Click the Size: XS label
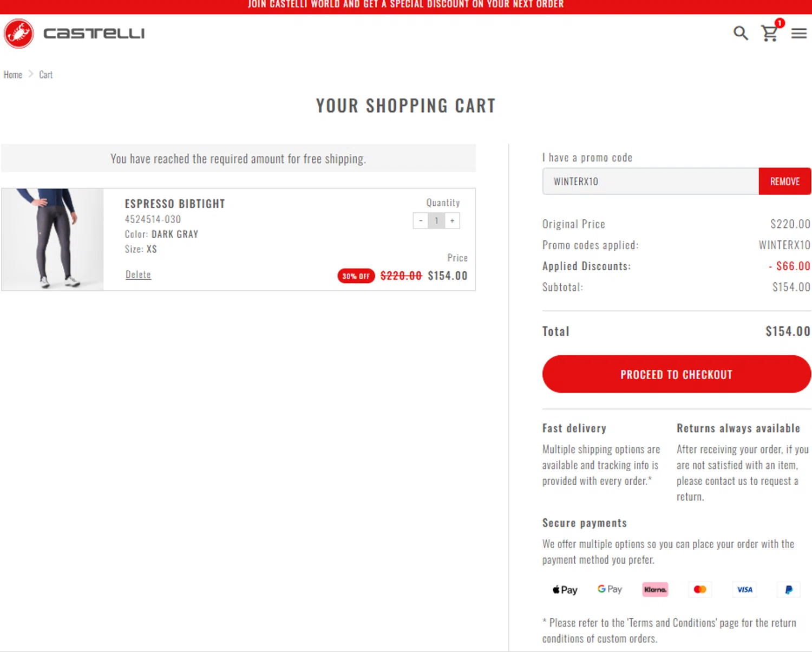The image size is (812, 652). coord(141,249)
